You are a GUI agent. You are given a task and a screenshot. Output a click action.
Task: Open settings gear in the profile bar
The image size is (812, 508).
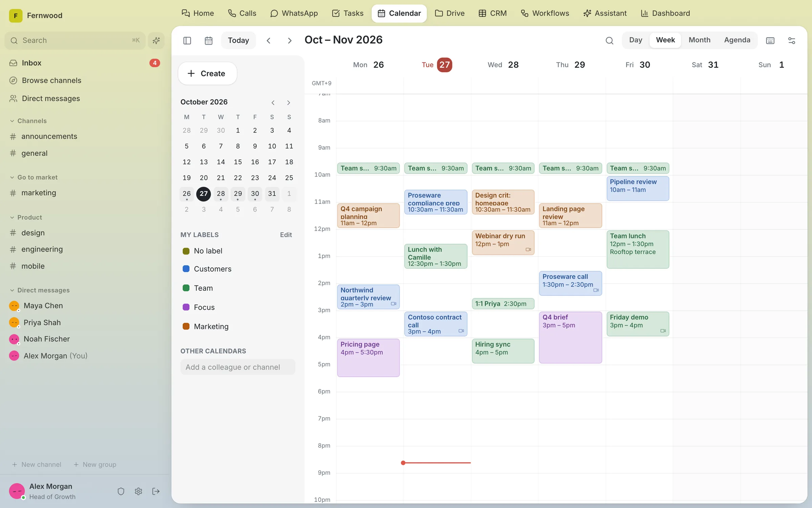138,491
